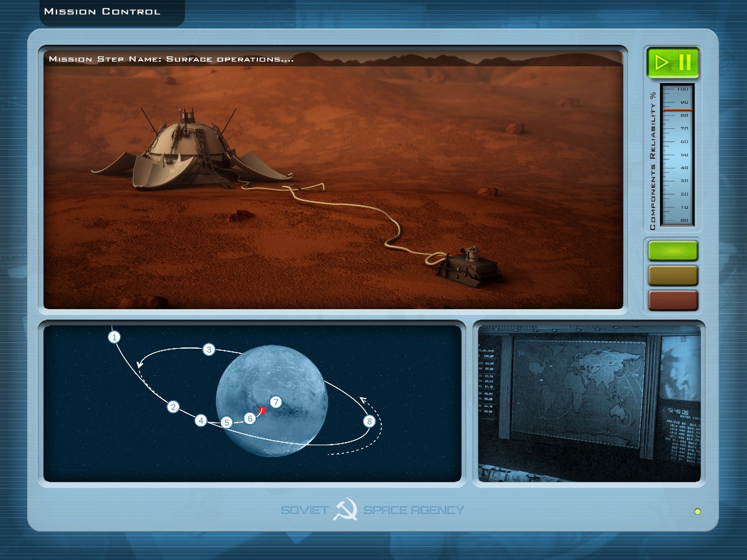Click the Soviet Space Agency hammer-and-sickle logo
Image resolution: width=747 pixels, height=560 pixels.
345,509
